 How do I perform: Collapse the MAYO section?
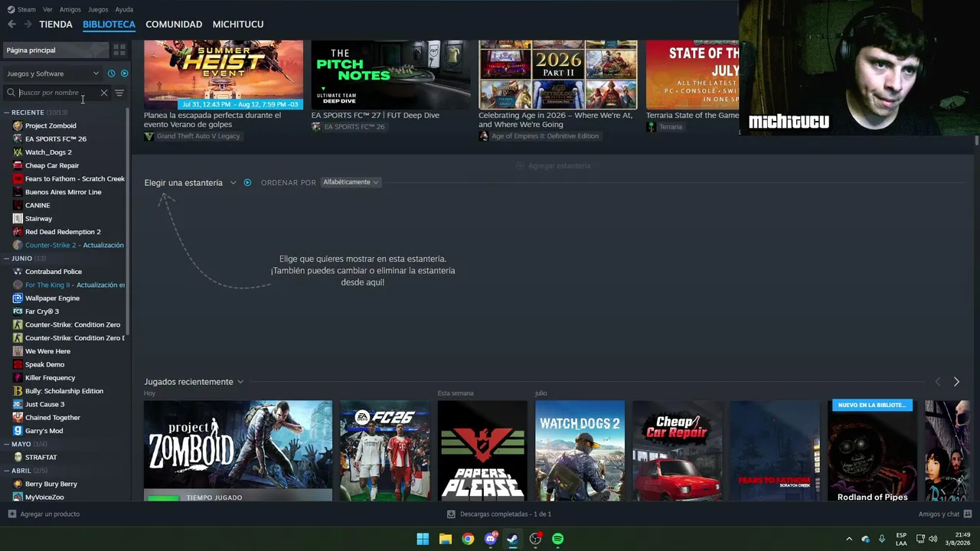pos(6,444)
